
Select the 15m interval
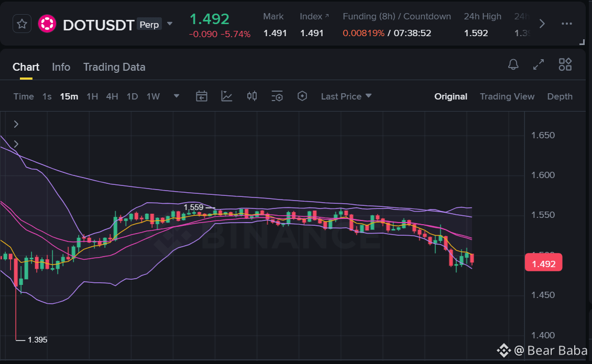click(x=69, y=97)
